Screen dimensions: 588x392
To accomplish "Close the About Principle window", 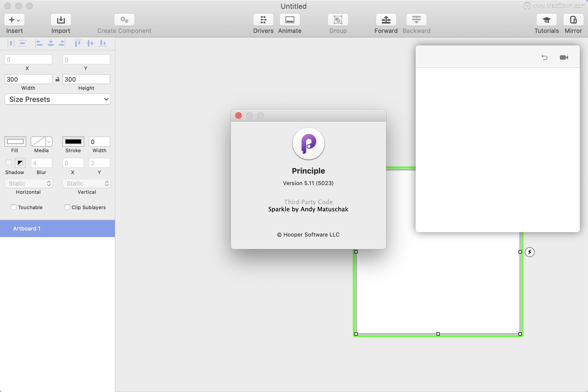I will point(238,116).
